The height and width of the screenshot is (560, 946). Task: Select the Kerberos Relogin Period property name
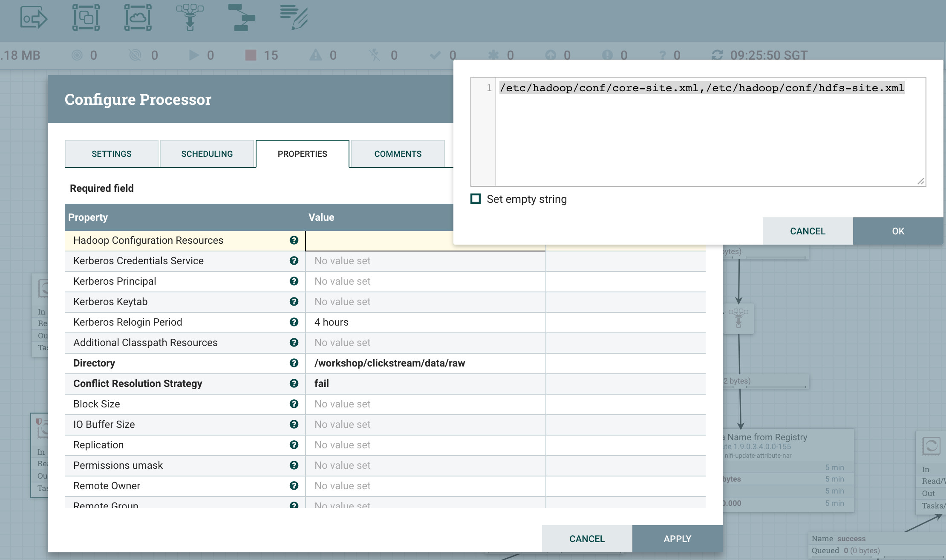tap(128, 322)
